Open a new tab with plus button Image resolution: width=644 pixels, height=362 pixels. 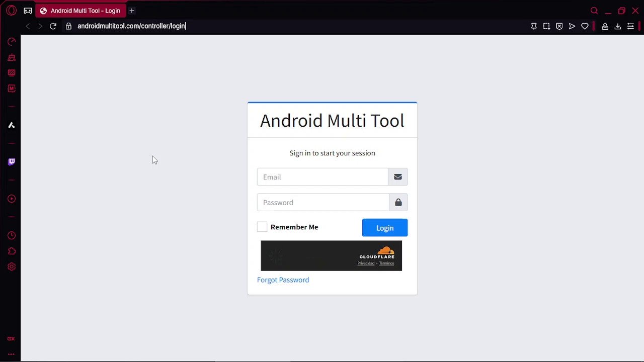[x=131, y=11]
